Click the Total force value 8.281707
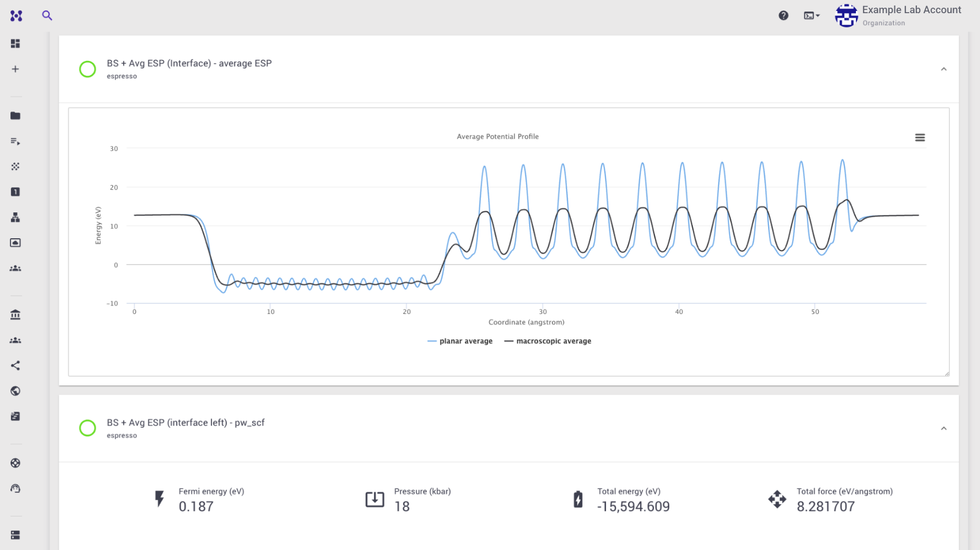The width and height of the screenshot is (980, 550). 826,506
